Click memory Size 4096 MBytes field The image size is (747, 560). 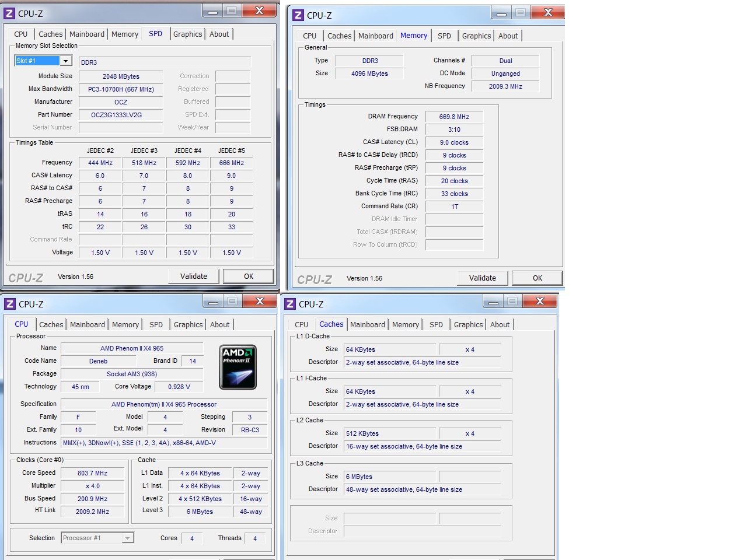(x=369, y=73)
